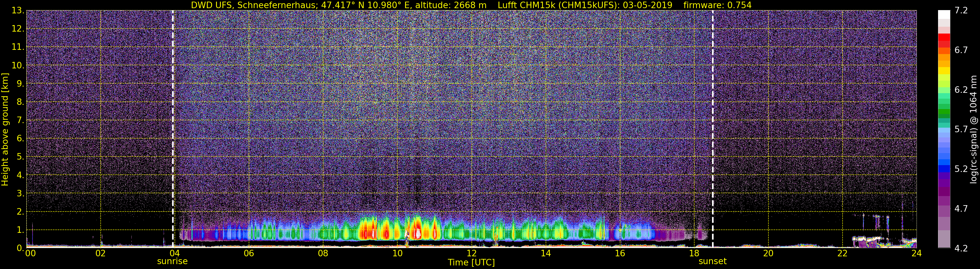The image size is (980, 269).
Task: Click the plot title 'DWD UFS, Schneefernerhaus'
Action: (x=254, y=5)
